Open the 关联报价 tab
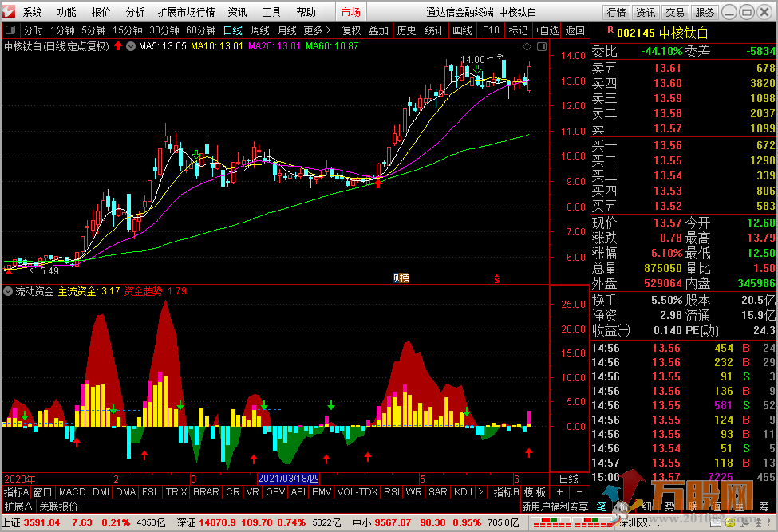The height and width of the screenshot is (532, 778). click(58, 506)
